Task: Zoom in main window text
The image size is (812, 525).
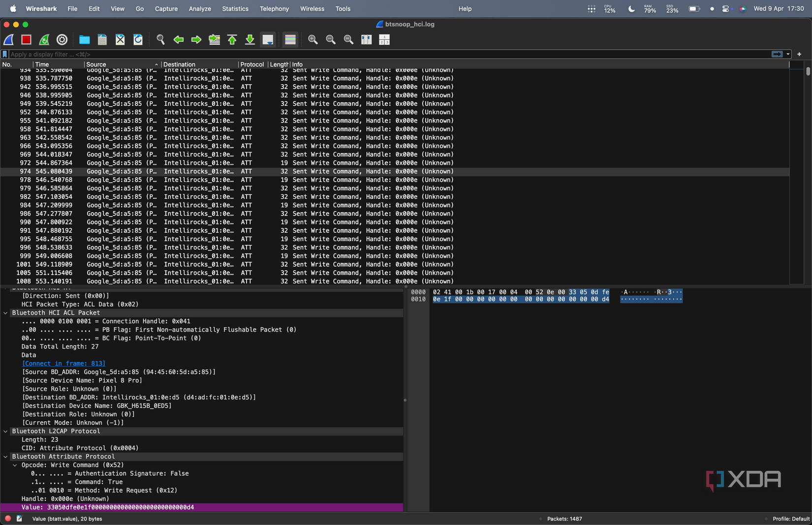Action: pyautogui.click(x=312, y=40)
